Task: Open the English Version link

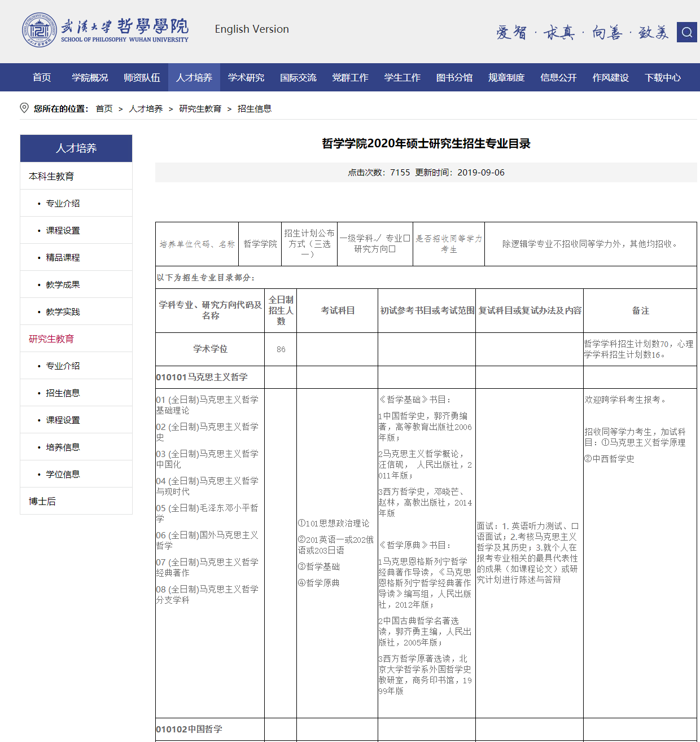Action: tap(252, 29)
